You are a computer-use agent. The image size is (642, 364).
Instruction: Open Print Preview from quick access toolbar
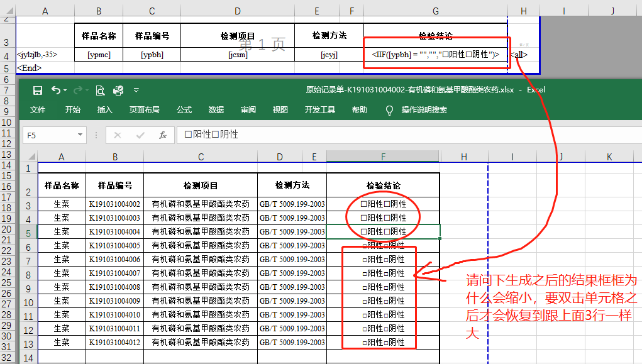pos(100,90)
